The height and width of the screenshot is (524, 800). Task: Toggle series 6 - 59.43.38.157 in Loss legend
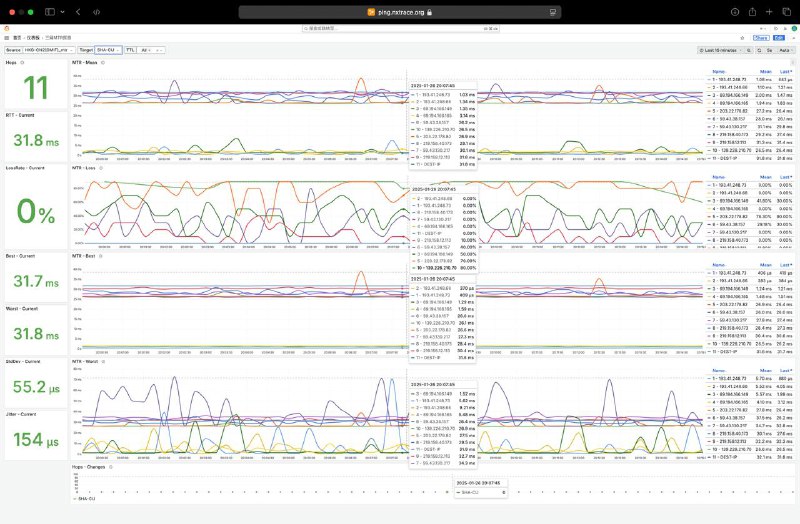(x=727, y=224)
